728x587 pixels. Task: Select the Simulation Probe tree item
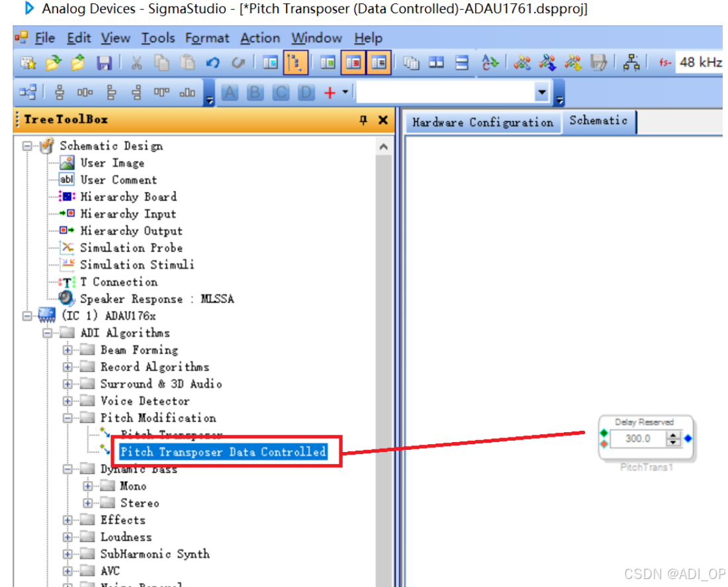pyautogui.click(x=132, y=248)
